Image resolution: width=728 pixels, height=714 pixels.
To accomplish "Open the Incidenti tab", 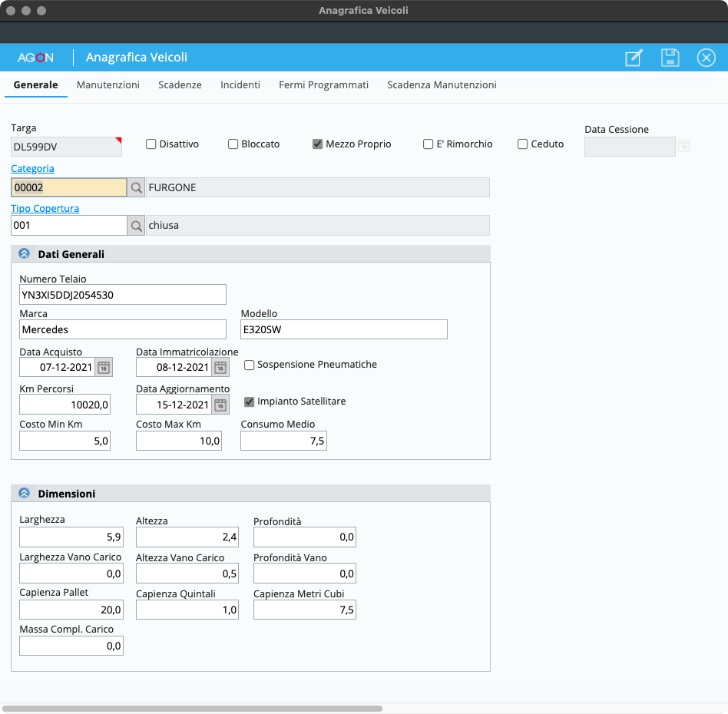I will click(240, 85).
